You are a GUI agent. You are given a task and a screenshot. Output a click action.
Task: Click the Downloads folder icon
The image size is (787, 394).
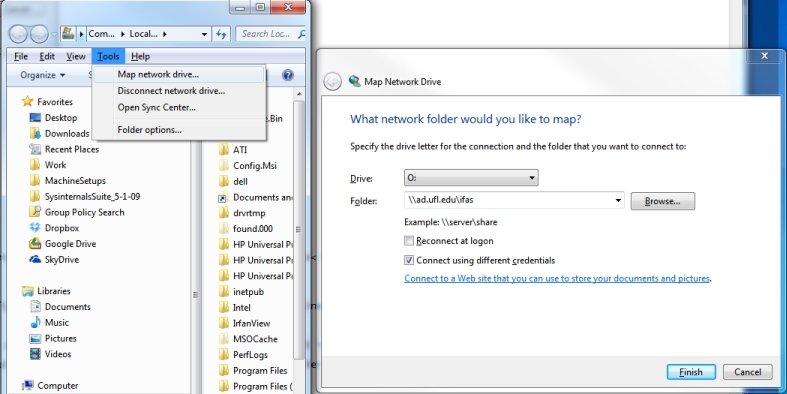(x=35, y=134)
